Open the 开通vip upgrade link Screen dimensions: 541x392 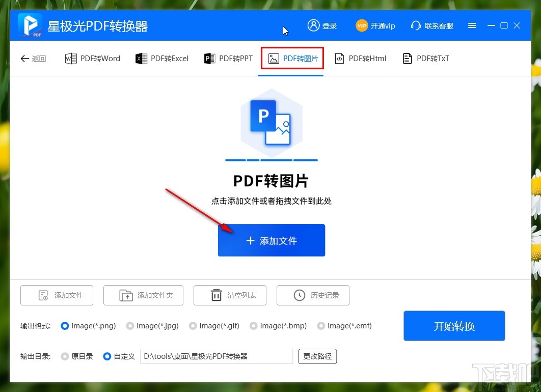pos(375,25)
